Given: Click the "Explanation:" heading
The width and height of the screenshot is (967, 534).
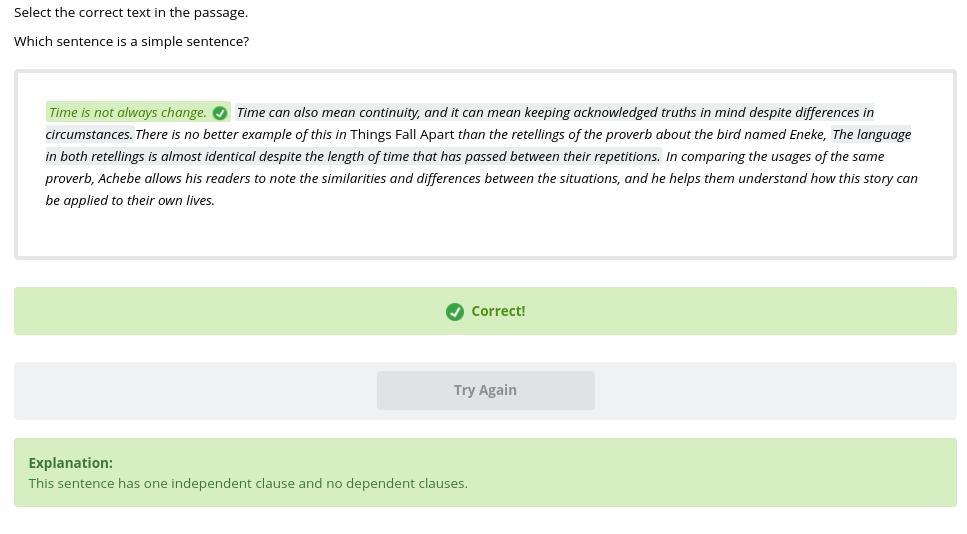Looking at the screenshot, I should [x=70, y=463].
